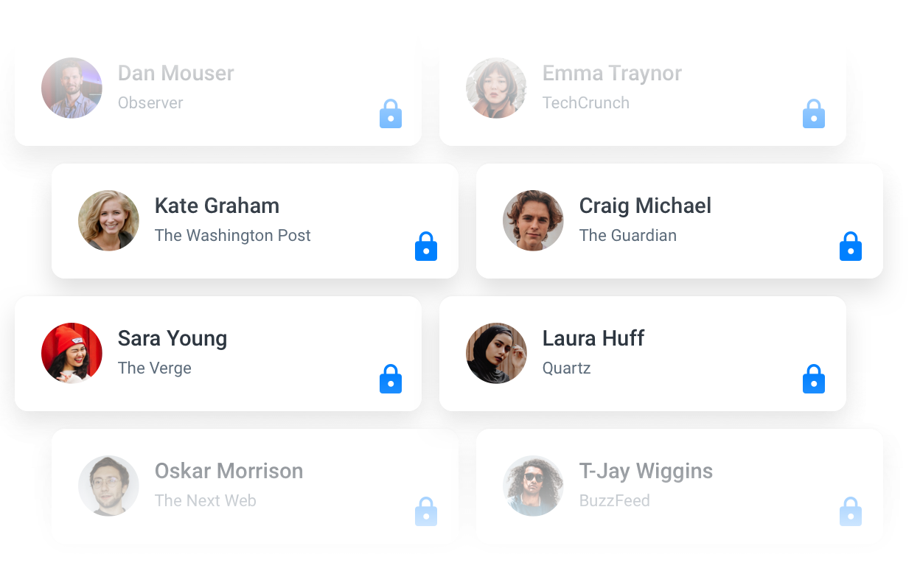920x588 pixels.
Task: Click the Kate Graham name link
Action: tap(217, 206)
